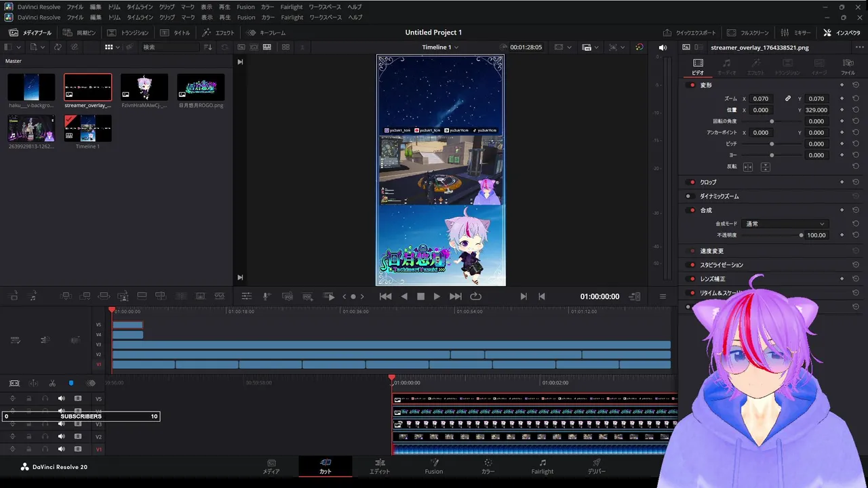Open the トランジション panel button

point(128,33)
